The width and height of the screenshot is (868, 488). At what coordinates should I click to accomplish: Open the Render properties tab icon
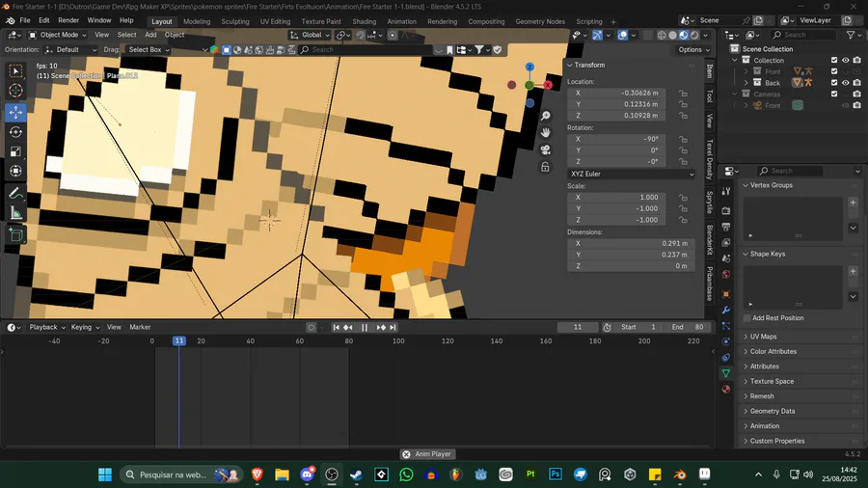pos(726,211)
